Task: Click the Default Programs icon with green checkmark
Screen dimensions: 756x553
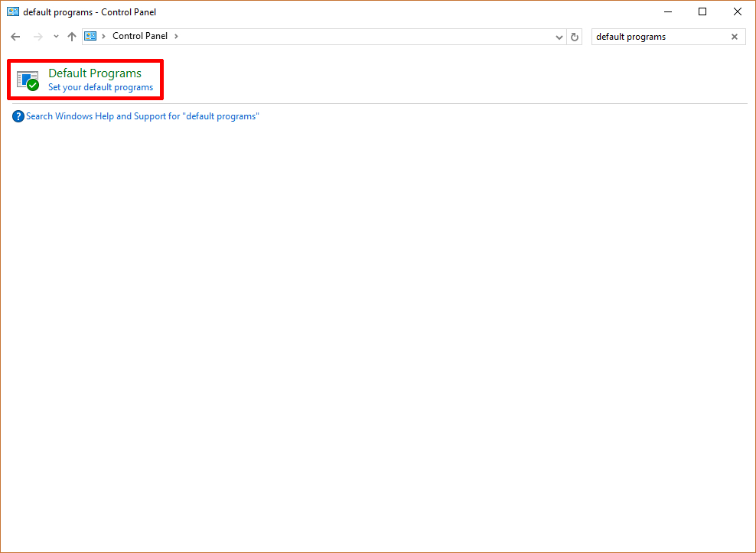Action: pyautogui.click(x=28, y=80)
